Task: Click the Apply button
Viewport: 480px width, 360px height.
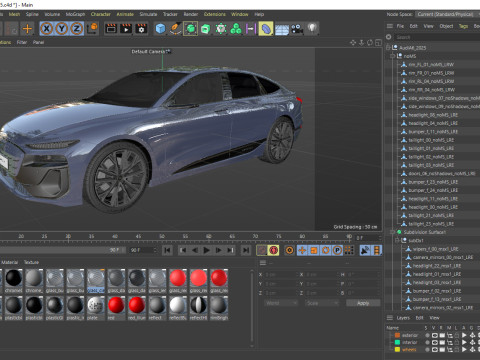Action: (x=363, y=303)
